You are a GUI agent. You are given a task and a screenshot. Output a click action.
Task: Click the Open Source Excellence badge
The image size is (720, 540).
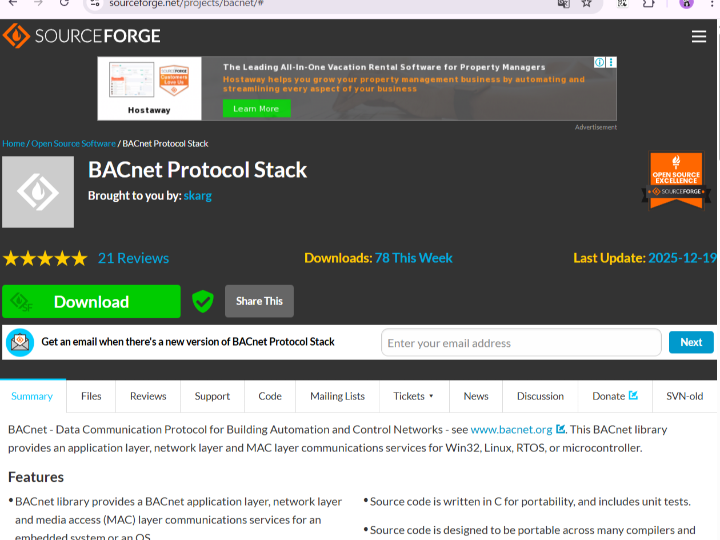pos(676,180)
